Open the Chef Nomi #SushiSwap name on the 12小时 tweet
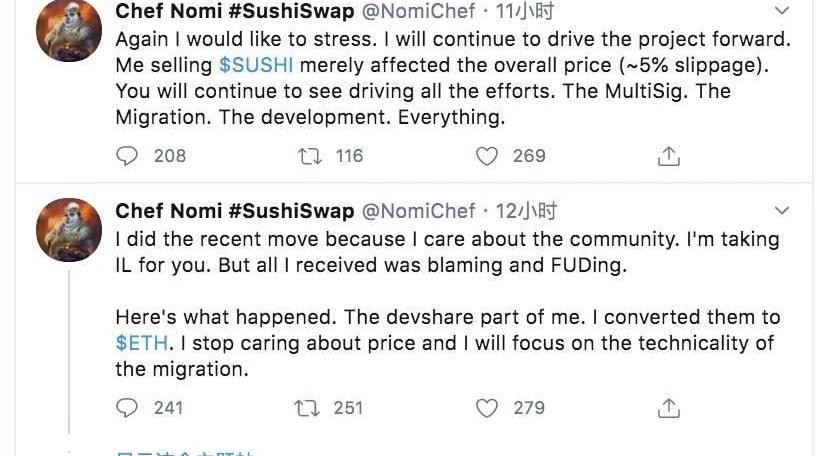The image size is (832, 456). pos(234,211)
